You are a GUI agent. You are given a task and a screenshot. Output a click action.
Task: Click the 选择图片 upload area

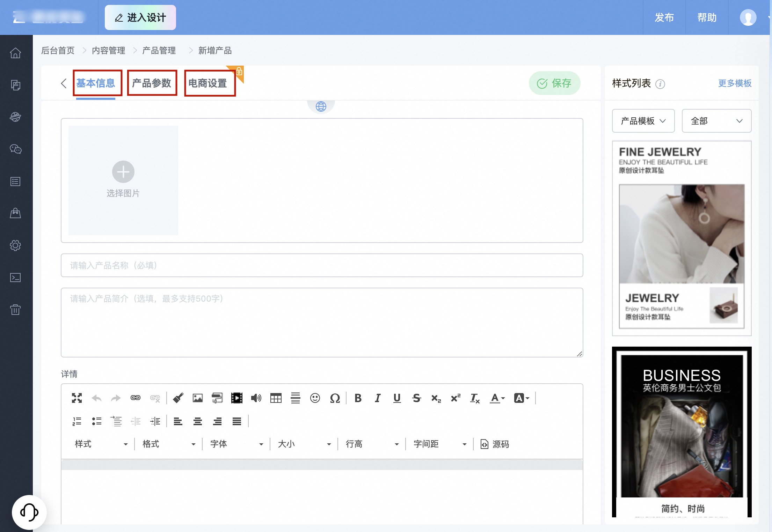pos(123,180)
